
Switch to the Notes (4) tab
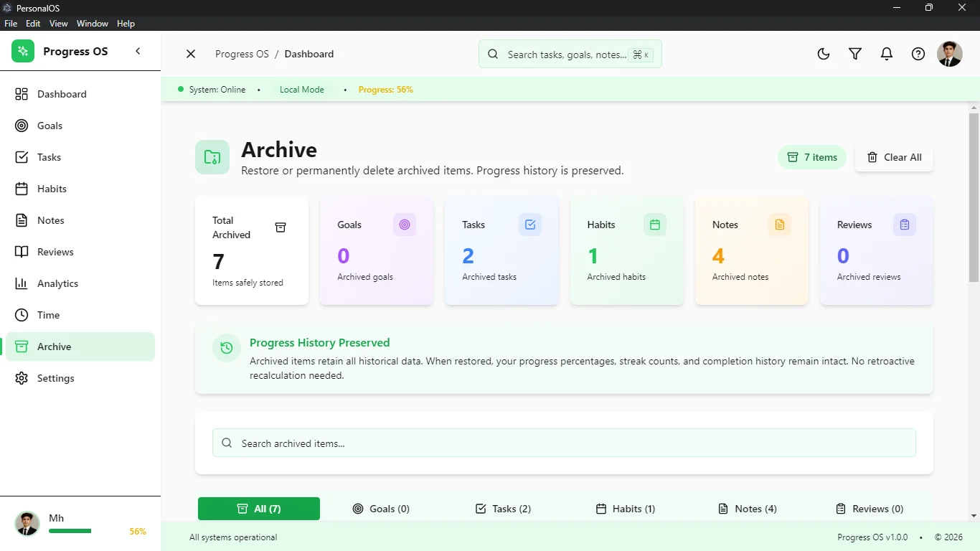[x=748, y=509]
